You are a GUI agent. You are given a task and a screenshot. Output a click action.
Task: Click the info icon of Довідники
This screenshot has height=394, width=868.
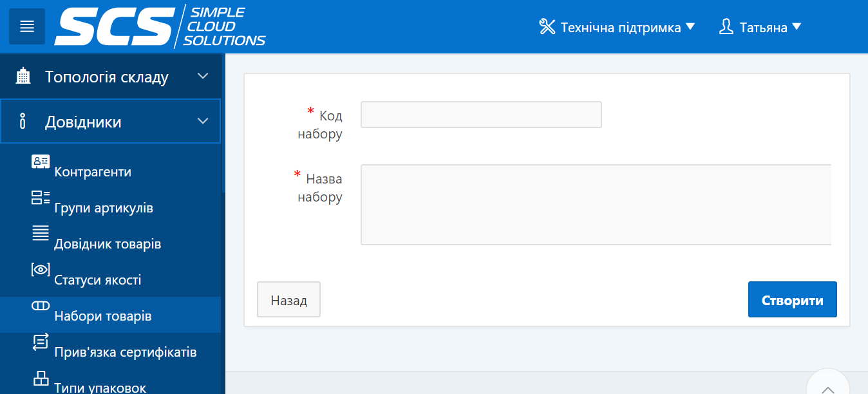[23, 121]
